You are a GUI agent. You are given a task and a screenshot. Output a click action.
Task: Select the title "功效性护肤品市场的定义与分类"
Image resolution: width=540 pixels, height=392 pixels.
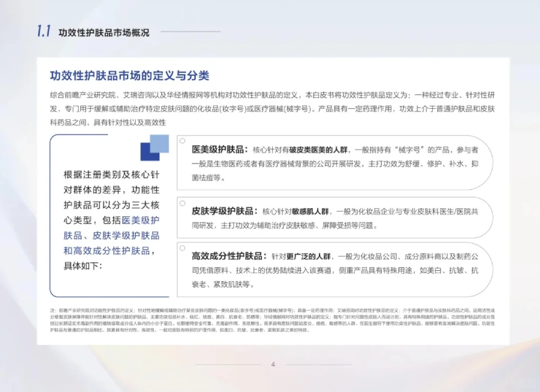click(130, 76)
